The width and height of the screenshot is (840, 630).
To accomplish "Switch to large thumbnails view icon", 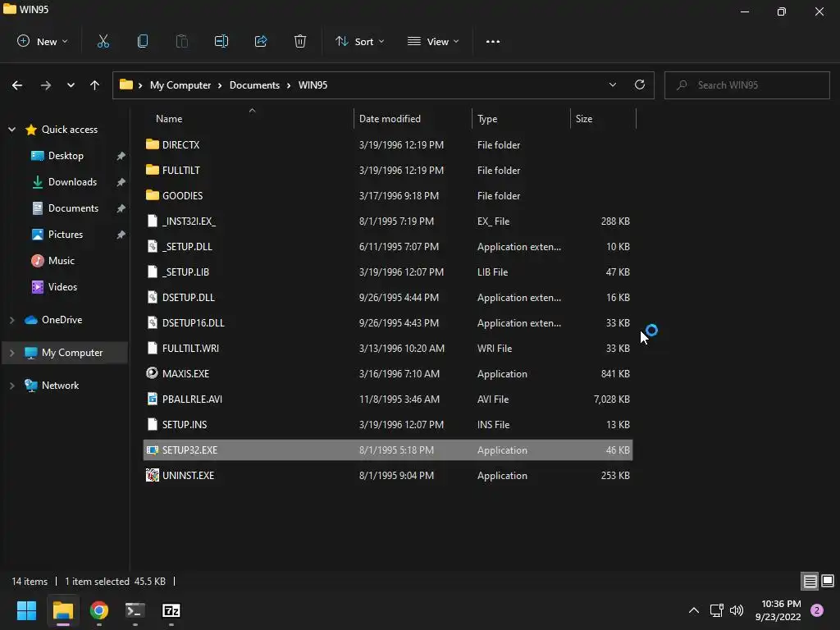I will pyautogui.click(x=828, y=581).
